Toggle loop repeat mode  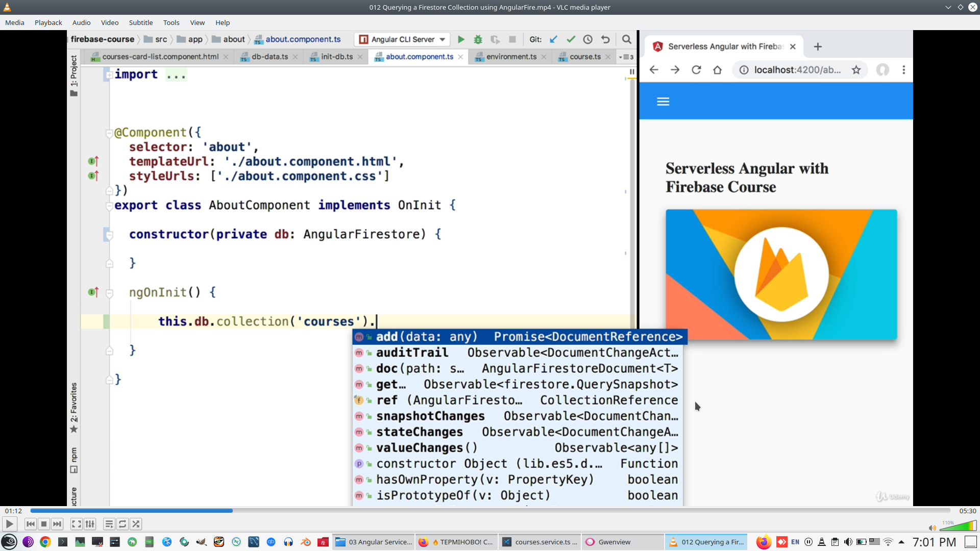point(122,524)
